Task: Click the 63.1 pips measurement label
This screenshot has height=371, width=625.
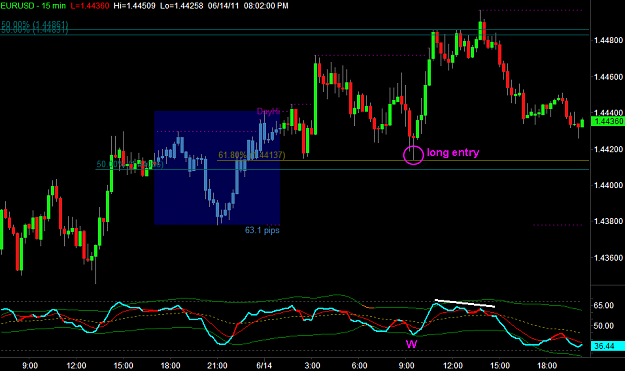Action: [x=262, y=230]
